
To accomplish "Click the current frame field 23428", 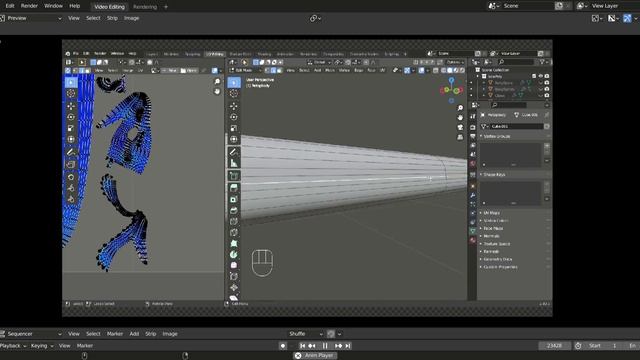I will [554, 346].
